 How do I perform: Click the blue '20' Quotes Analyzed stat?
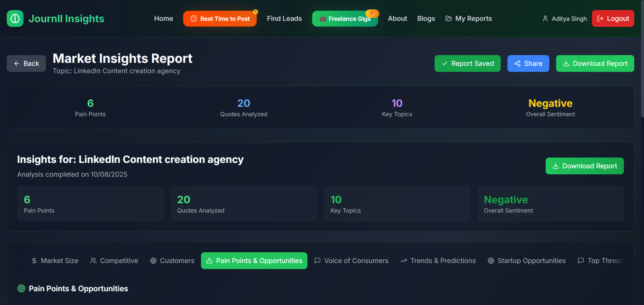pos(244,103)
